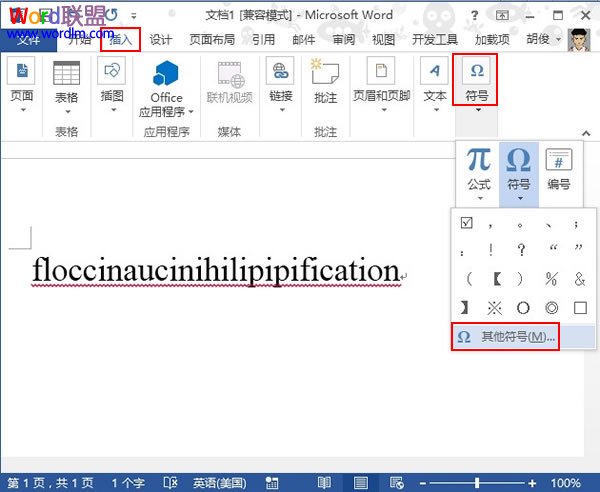Click the user account avatar picture
The height and width of the screenshot is (492, 600).
coord(579,39)
